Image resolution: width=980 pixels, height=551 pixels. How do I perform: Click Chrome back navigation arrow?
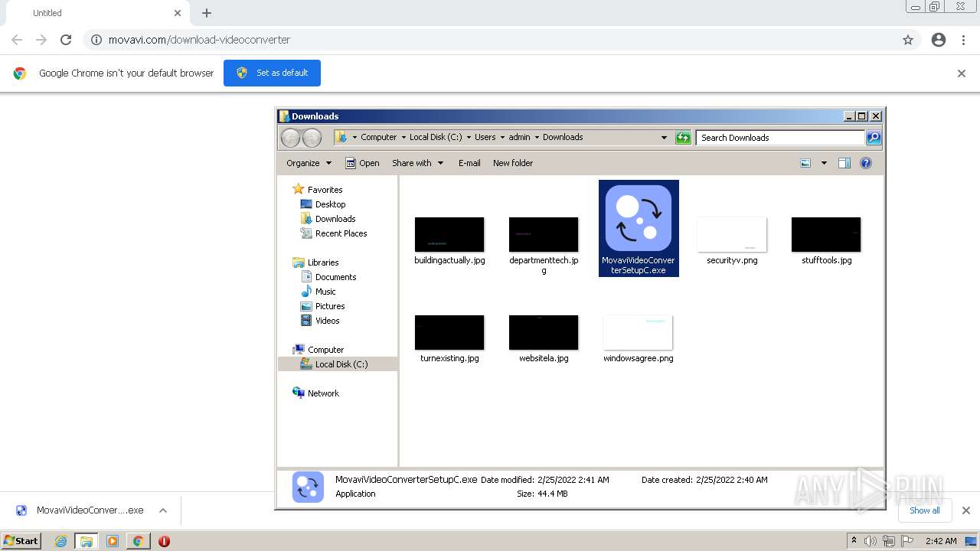(x=17, y=40)
